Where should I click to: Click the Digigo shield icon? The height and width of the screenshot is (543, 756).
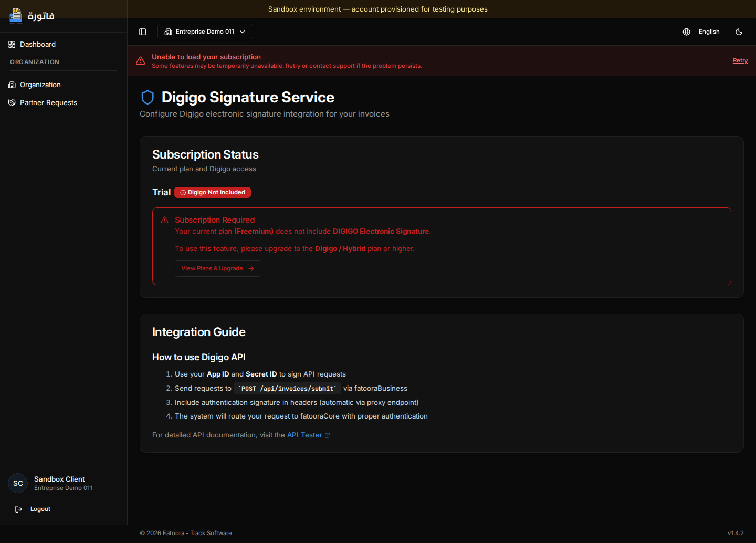pyautogui.click(x=148, y=97)
